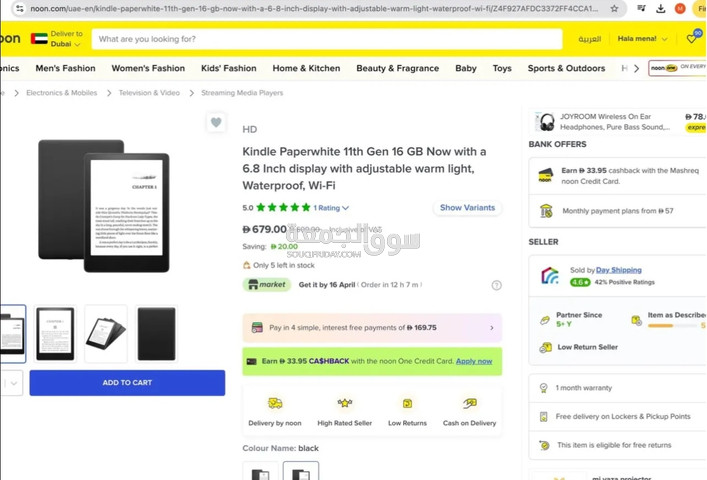
Task: Click the monthly payment plans icon
Action: (546, 210)
